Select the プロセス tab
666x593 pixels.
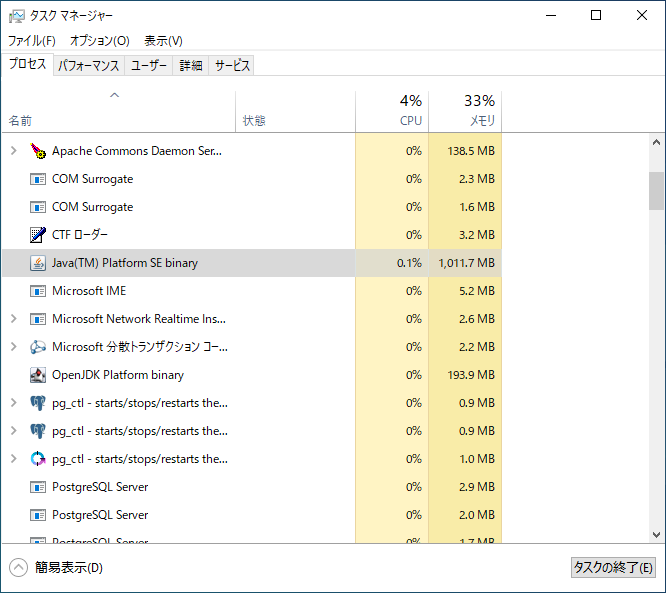point(28,64)
